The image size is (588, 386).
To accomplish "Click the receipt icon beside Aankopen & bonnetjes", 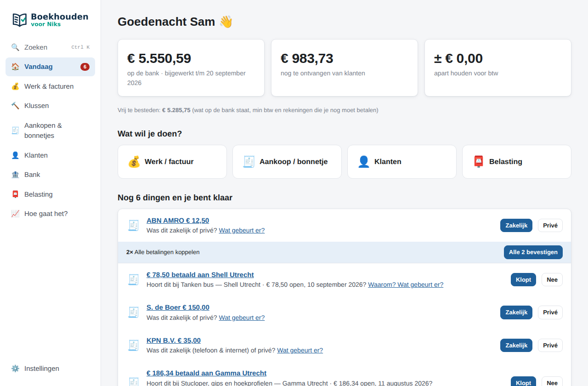I will click(x=15, y=131).
